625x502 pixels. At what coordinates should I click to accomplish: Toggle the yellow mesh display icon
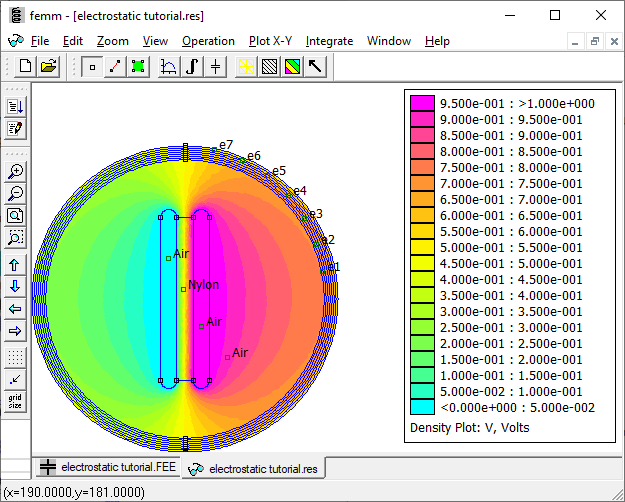click(246, 67)
